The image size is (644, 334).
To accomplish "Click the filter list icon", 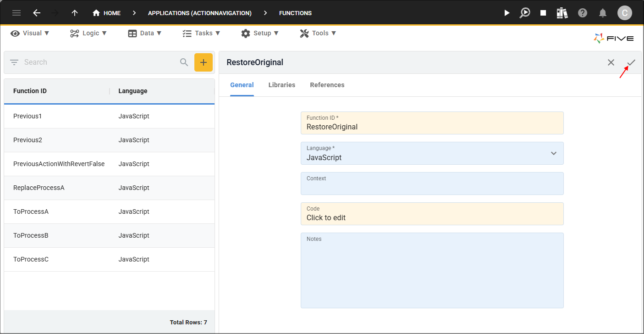I will 14,62.
